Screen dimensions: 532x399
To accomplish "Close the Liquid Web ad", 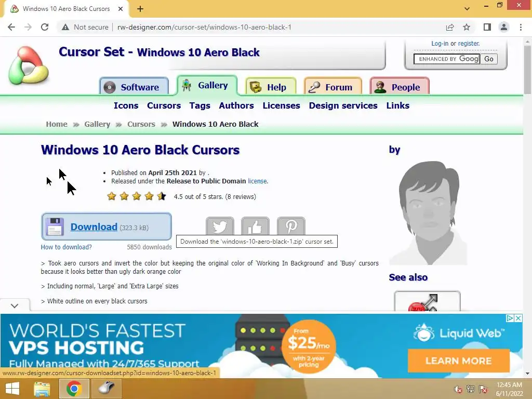I will click(x=518, y=318).
